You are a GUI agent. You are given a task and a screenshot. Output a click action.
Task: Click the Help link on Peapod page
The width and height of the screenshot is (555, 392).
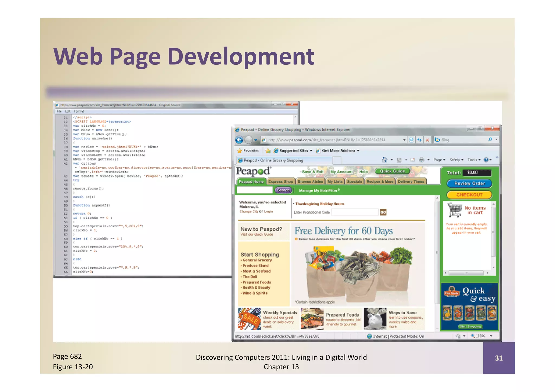(363, 172)
